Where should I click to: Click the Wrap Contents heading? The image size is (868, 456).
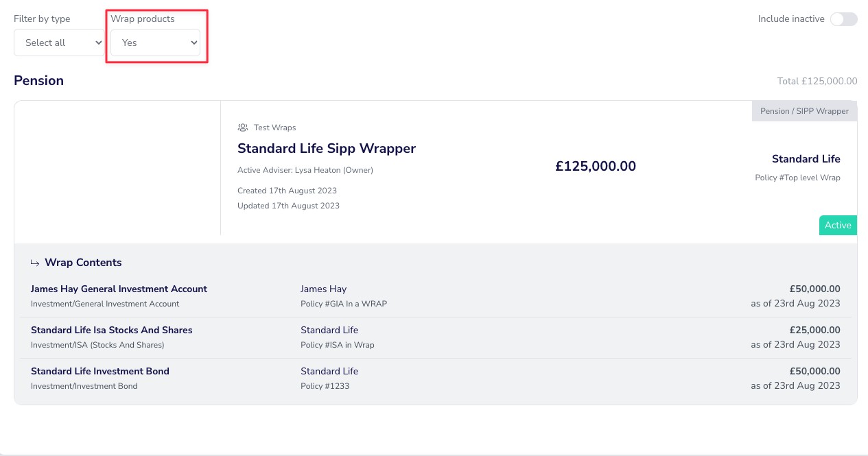point(83,263)
